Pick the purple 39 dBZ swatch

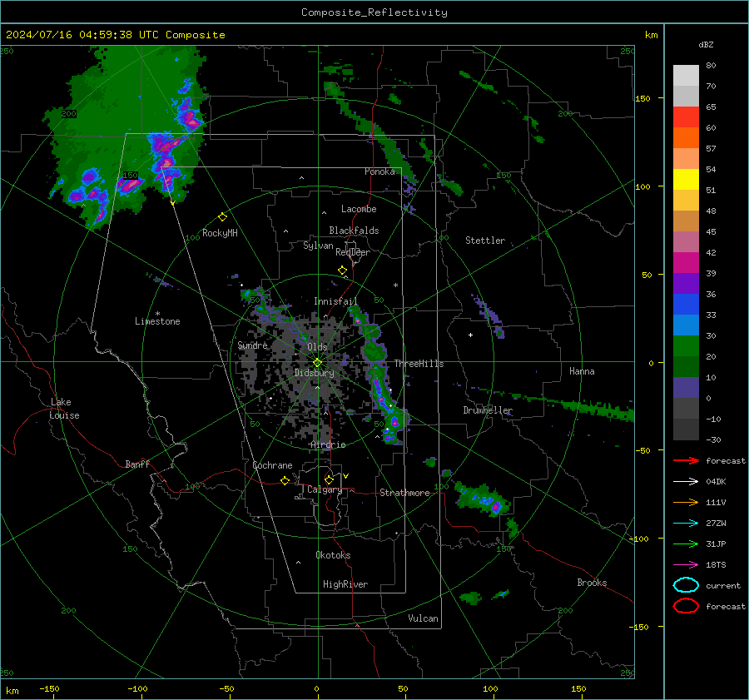[x=686, y=284]
